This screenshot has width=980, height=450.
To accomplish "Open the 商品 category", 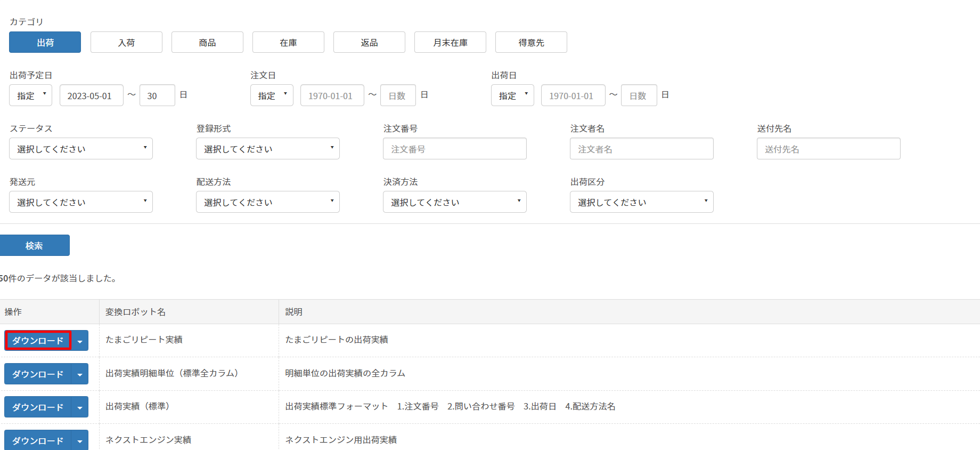I will pyautogui.click(x=207, y=42).
